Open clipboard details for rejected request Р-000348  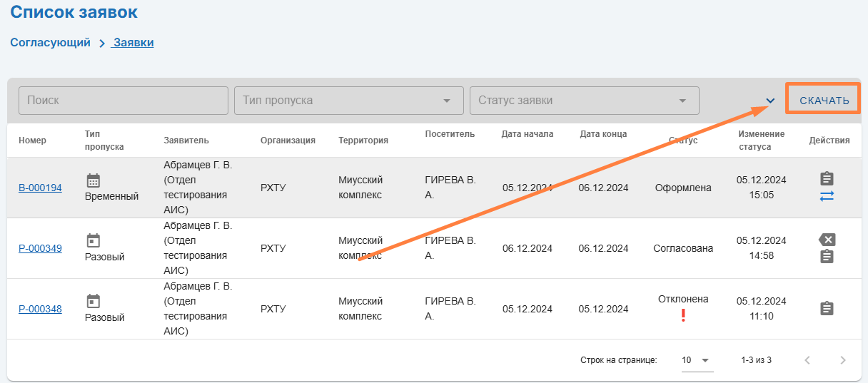(x=827, y=309)
